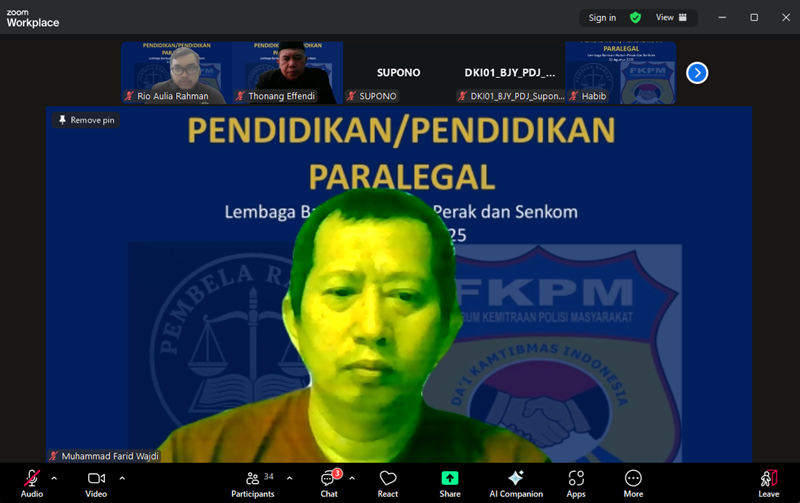This screenshot has width=800, height=503.
Task: Click the pin icon in Remove pin
Action: [x=62, y=120]
